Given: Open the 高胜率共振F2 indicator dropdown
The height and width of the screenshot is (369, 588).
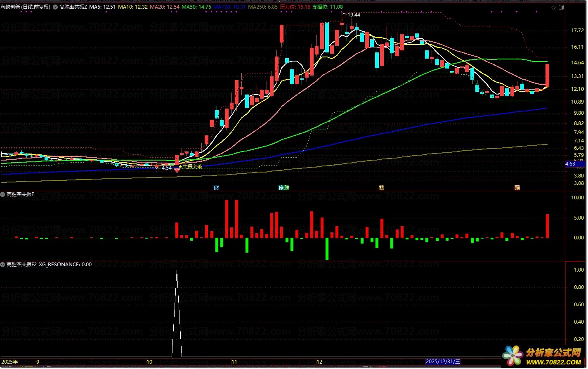Looking at the screenshot, I should (3, 264).
